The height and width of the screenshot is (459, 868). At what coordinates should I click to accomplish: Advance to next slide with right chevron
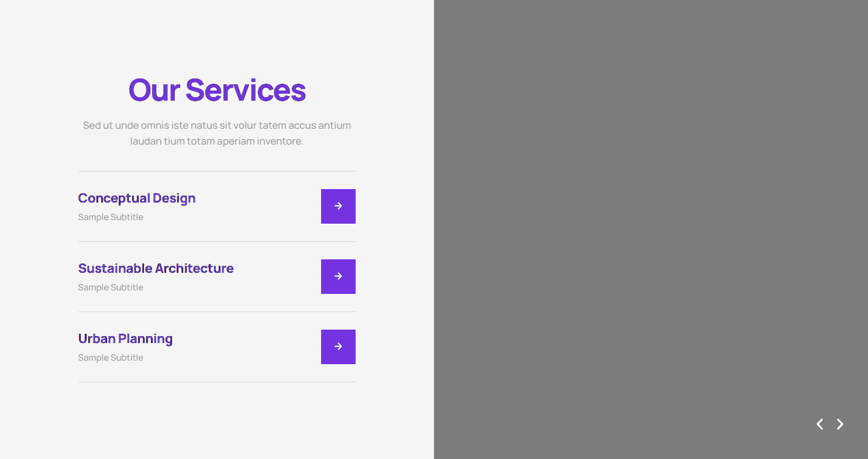click(840, 424)
